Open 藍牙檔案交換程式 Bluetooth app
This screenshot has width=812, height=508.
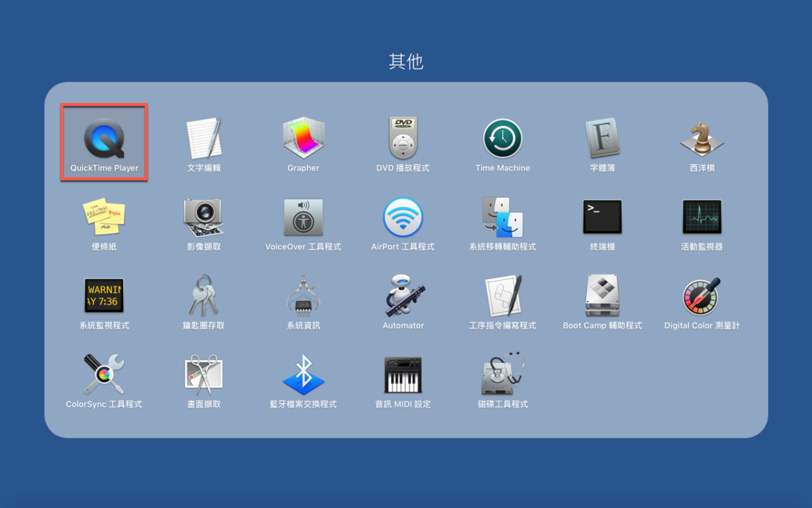pyautogui.click(x=303, y=374)
